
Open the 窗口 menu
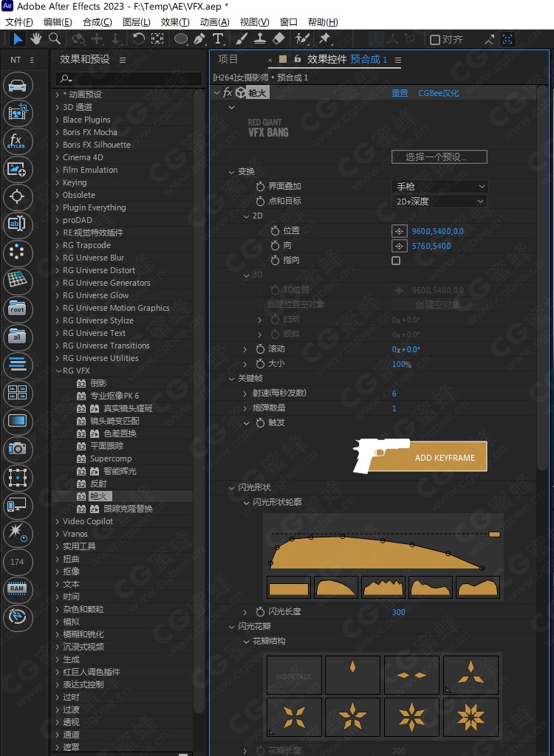click(x=289, y=22)
